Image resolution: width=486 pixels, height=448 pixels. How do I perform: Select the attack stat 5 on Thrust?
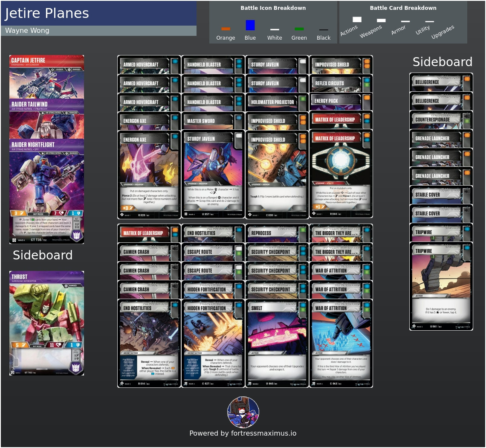tap(20, 345)
